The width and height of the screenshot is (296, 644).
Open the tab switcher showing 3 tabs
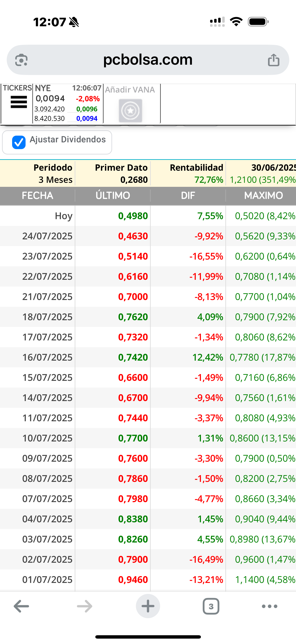pyautogui.click(x=211, y=606)
